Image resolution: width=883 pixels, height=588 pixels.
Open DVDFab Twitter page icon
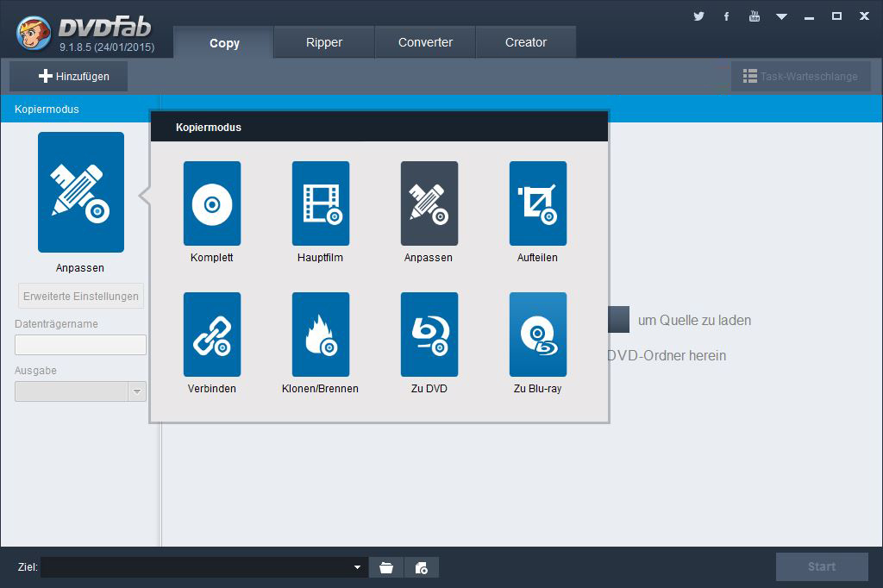tap(698, 16)
